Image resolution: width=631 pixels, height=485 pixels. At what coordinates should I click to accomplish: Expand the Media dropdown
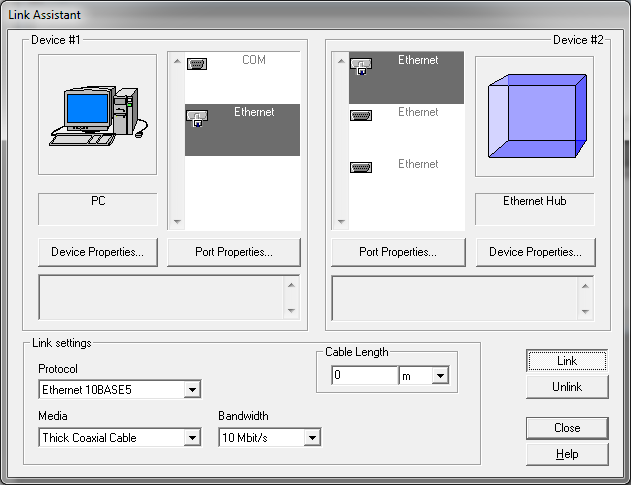tap(192, 438)
